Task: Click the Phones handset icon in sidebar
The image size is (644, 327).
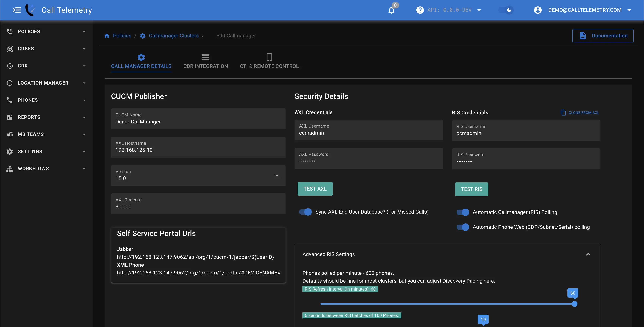Action: click(10, 100)
